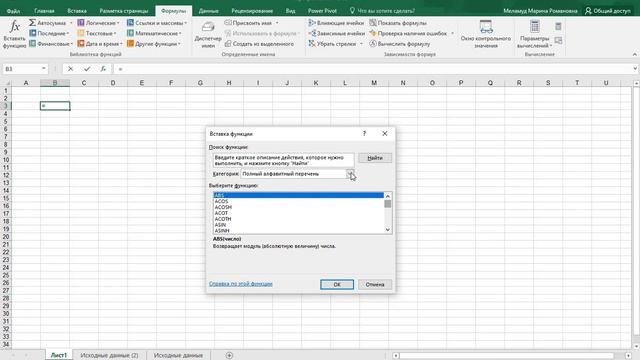The height and width of the screenshot is (360, 640).
Task: Select ACOT in function list
Action: click(x=298, y=213)
